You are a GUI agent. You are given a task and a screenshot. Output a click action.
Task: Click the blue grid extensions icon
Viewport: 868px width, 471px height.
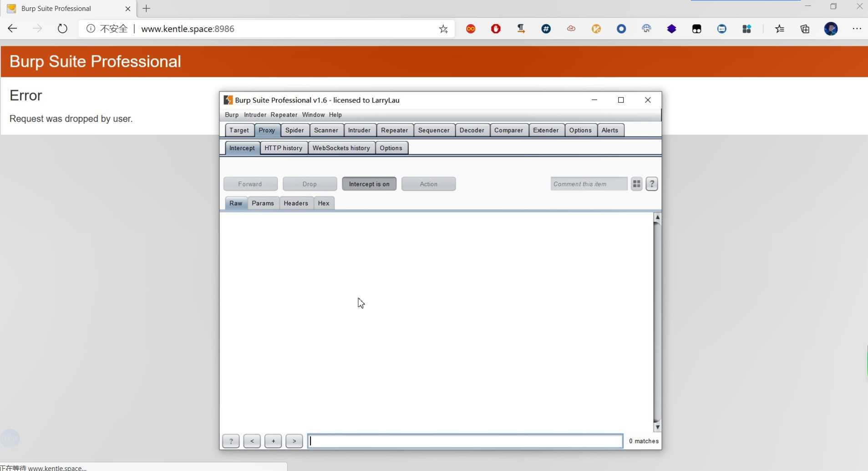click(746, 29)
